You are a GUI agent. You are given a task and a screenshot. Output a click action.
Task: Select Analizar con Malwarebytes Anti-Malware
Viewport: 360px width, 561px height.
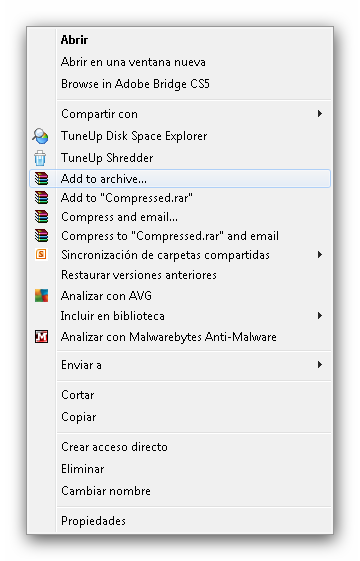point(180,337)
